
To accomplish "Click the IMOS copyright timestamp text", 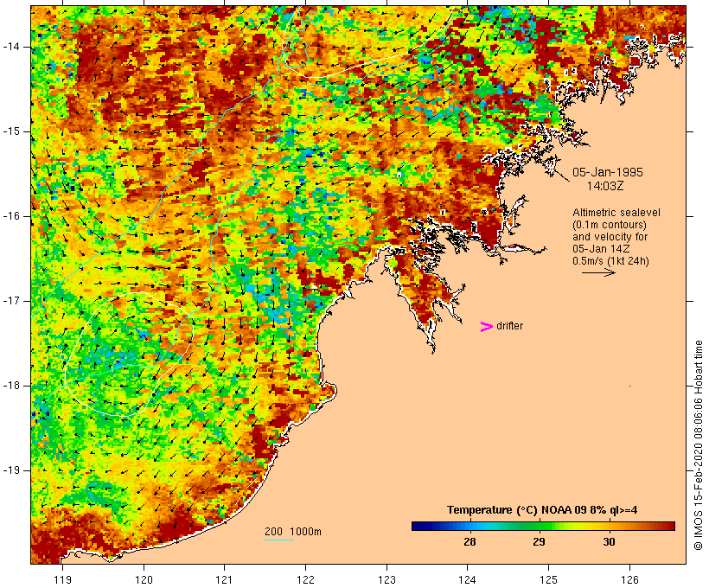I will (x=698, y=445).
